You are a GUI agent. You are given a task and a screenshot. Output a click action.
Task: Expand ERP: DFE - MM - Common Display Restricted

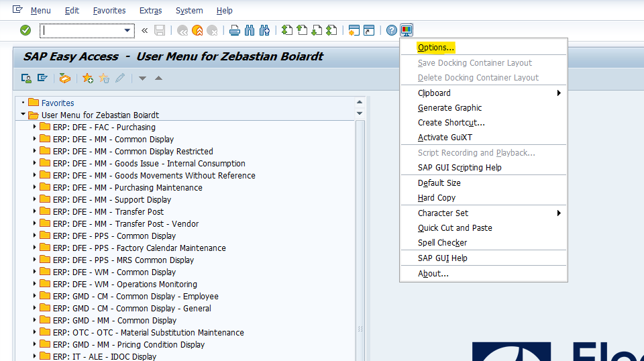[x=34, y=151]
